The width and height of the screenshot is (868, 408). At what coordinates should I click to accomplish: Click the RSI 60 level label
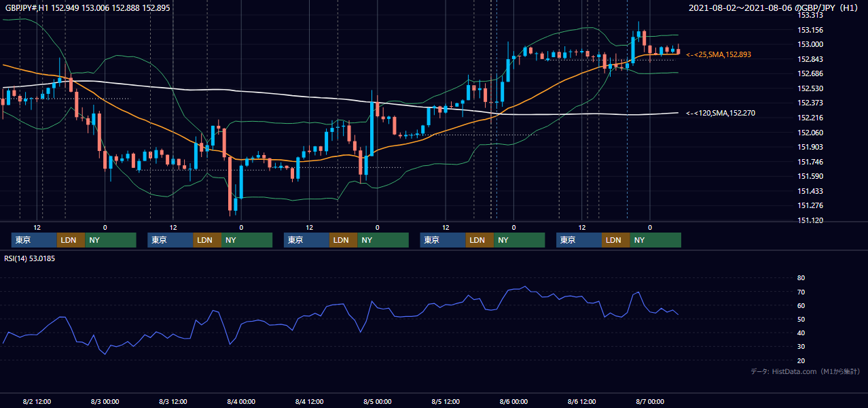[x=801, y=305]
